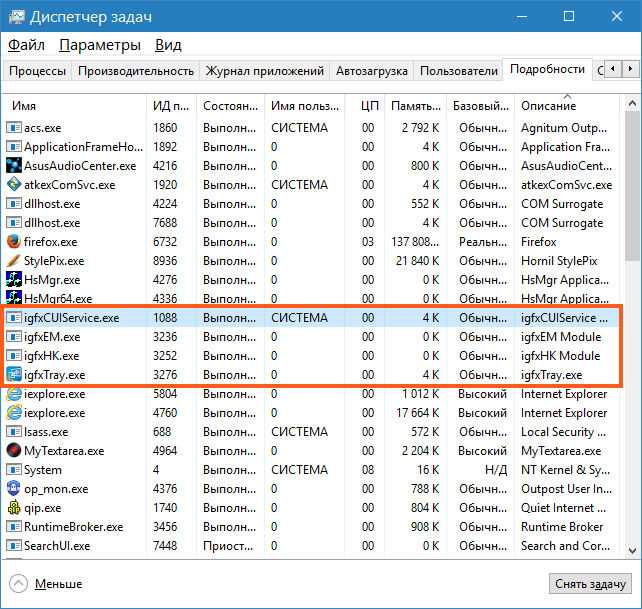Click the iexplore.exe icon with PID 4760
642x609 pixels.
tap(14, 412)
